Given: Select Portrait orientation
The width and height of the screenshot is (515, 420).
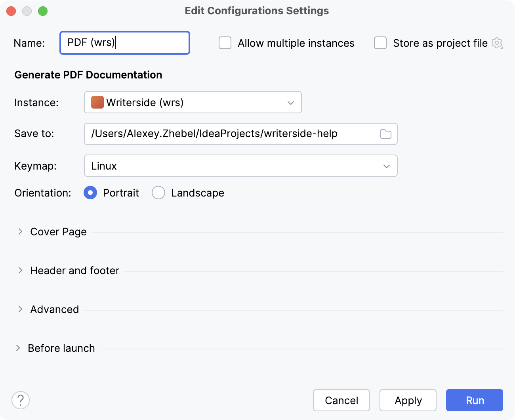Looking at the screenshot, I should tap(90, 193).
